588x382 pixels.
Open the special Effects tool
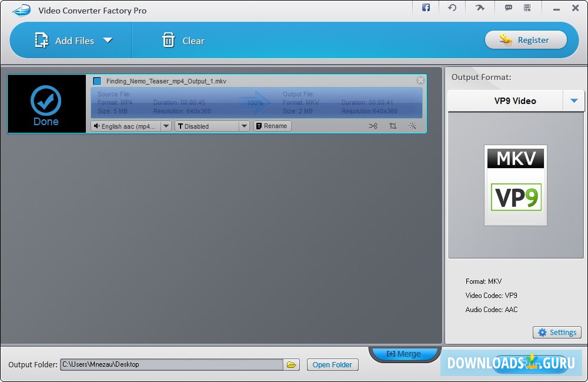(x=412, y=126)
